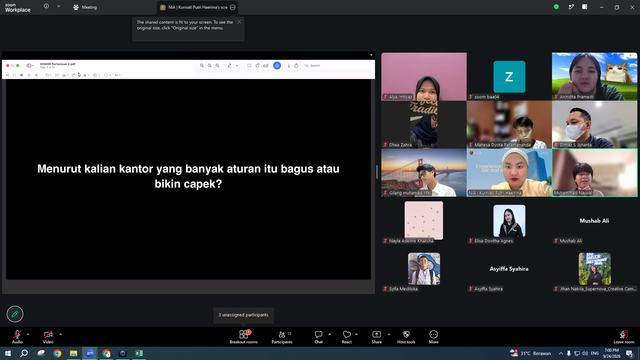Unmute the Audio microphone

[x=17, y=337]
